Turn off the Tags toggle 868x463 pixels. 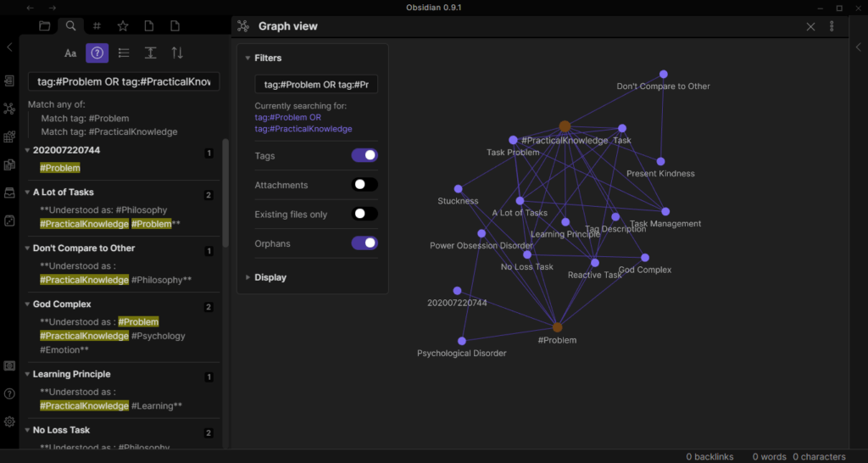[x=364, y=156]
